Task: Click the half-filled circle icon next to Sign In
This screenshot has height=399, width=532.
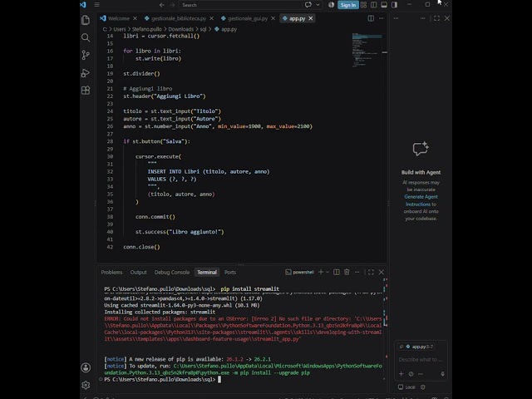Action: (x=331, y=5)
